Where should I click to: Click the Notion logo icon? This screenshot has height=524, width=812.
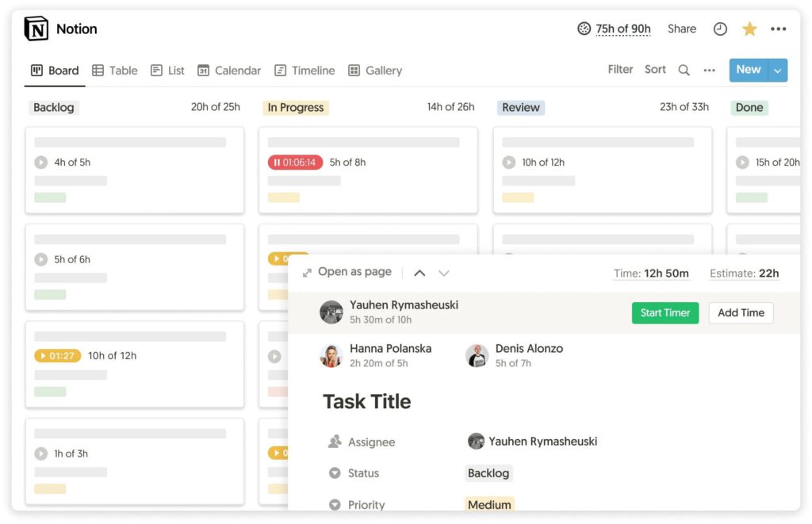pyautogui.click(x=35, y=29)
